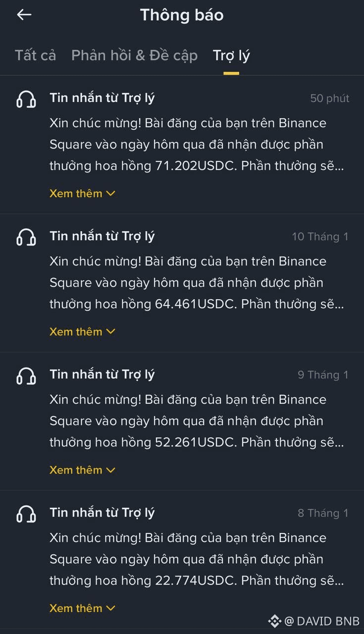
Task: Click the 10 Tháng 1 timestamp
Action: (320, 237)
